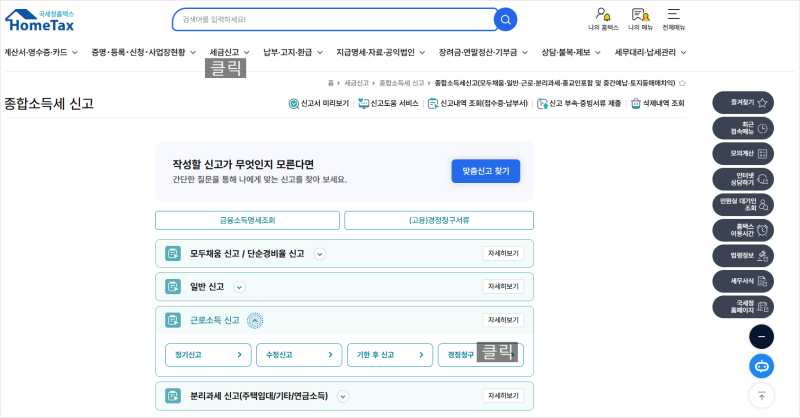
Task: Open 증명·등록·신청·사업장현황 menu
Action: tap(144, 52)
